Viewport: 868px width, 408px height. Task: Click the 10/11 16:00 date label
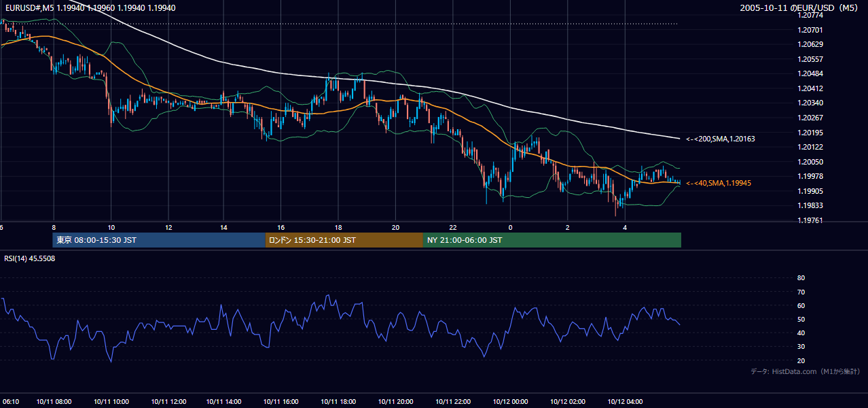click(281, 401)
